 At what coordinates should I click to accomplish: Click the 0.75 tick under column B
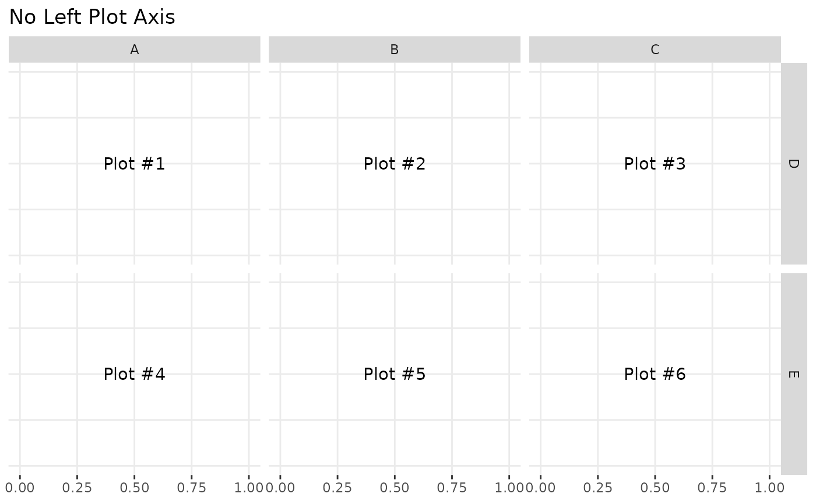pos(452,487)
